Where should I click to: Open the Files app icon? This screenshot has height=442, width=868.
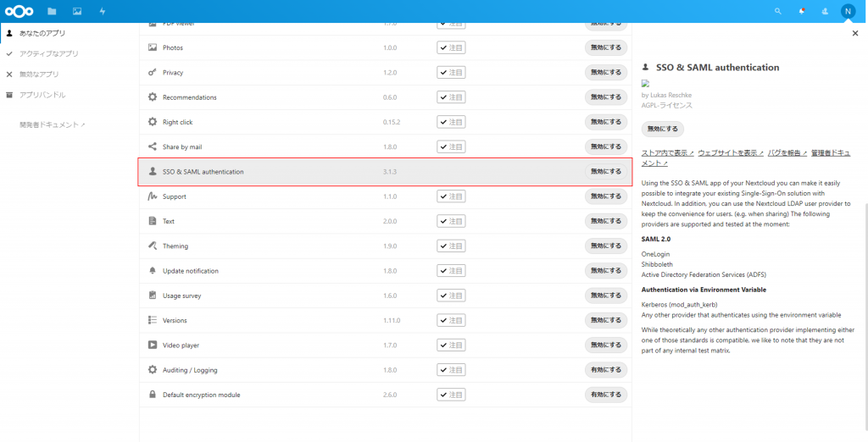pyautogui.click(x=52, y=11)
